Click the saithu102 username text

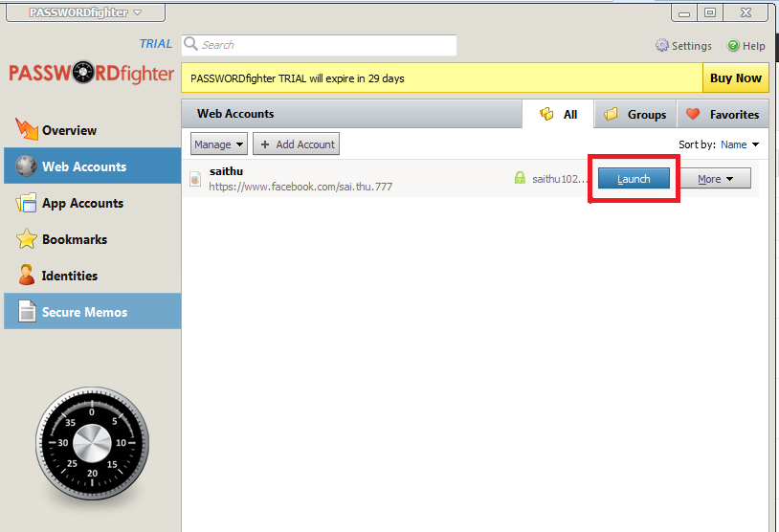(x=560, y=179)
